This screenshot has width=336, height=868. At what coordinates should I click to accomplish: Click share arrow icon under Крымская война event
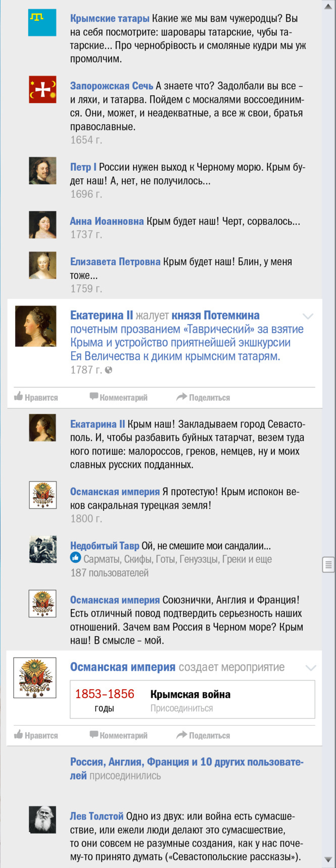[181, 735]
